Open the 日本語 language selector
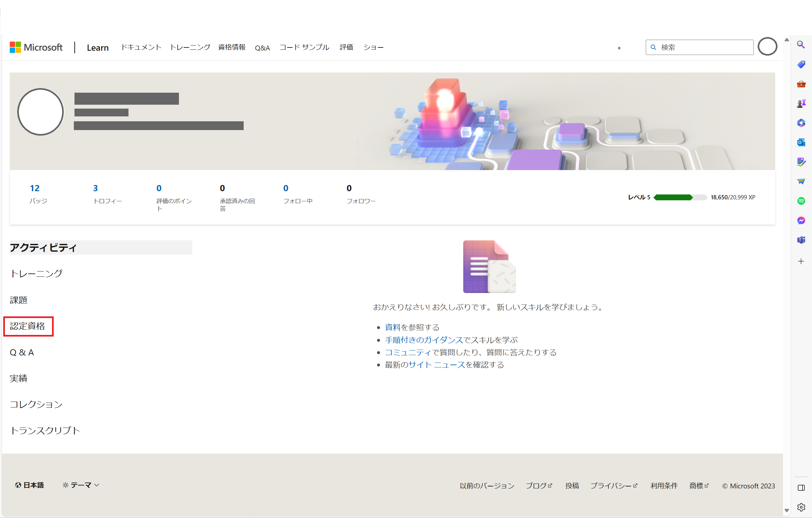 (30, 485)
